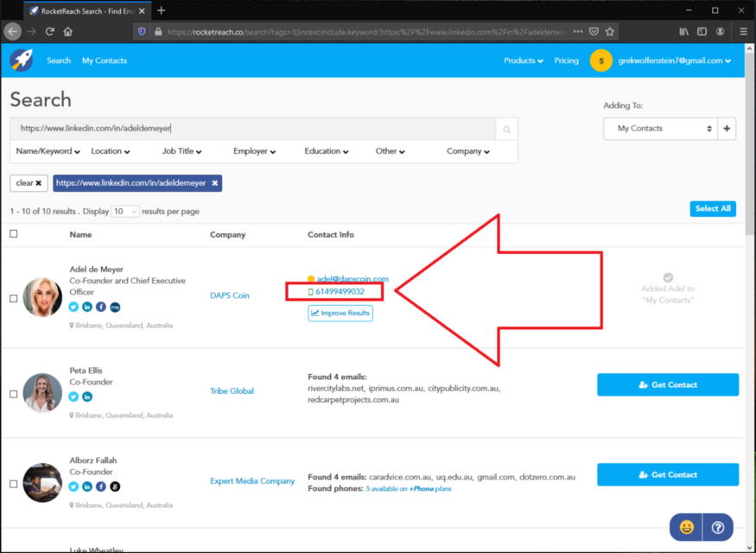Image resolution: width=756 pixels, height=553 pixels.
Task: Open the Products menu
Action: tap(524, 60)
